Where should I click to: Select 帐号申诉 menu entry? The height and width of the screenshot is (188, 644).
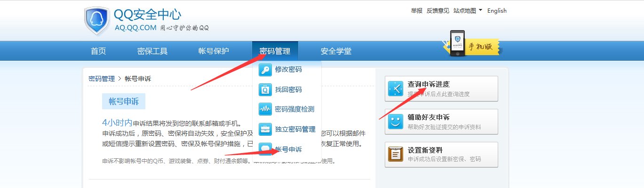288,149
